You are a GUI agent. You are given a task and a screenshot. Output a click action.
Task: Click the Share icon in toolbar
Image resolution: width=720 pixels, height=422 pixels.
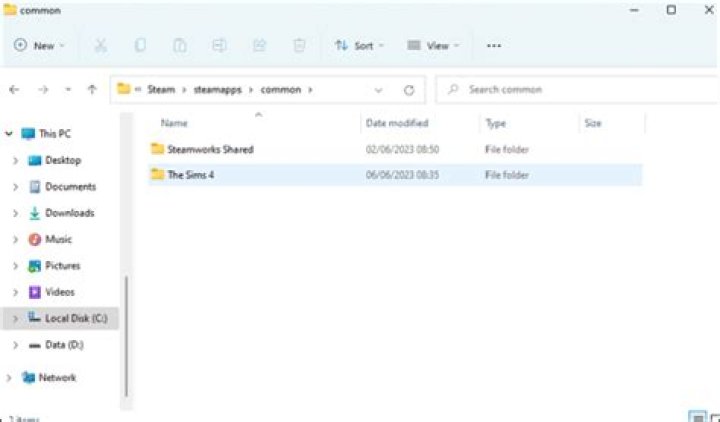click(259, 45)
